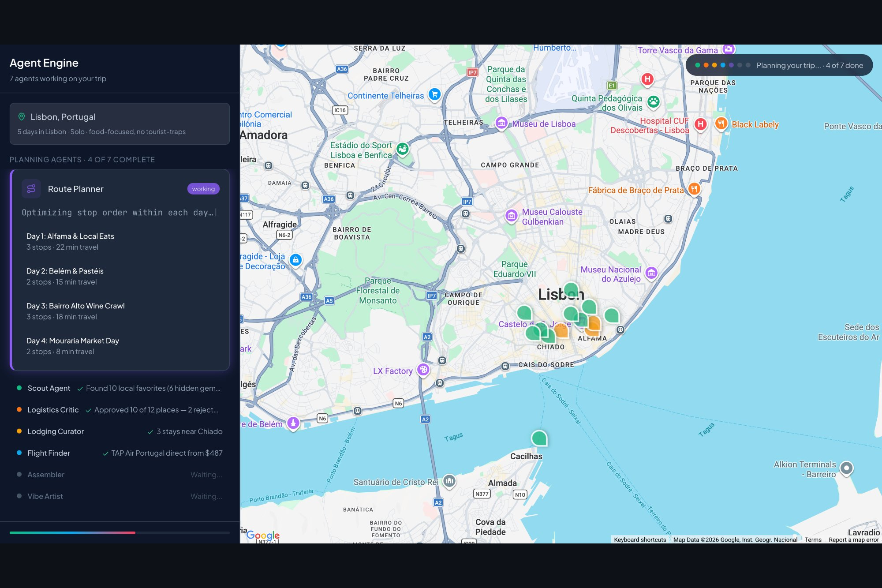Click the Black Labely restaurant icon
The height and width of the screenshot is (588, 882).
coord(721,124)
